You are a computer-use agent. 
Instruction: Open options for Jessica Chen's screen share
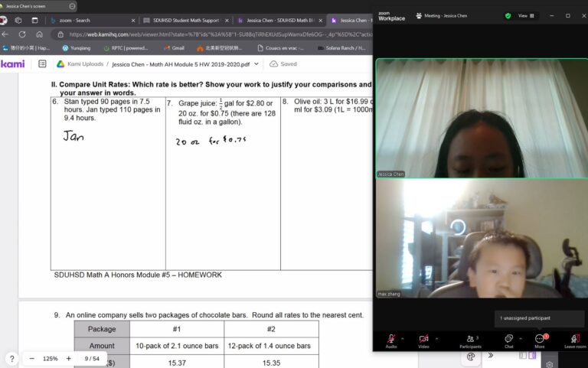pos(73,6)
